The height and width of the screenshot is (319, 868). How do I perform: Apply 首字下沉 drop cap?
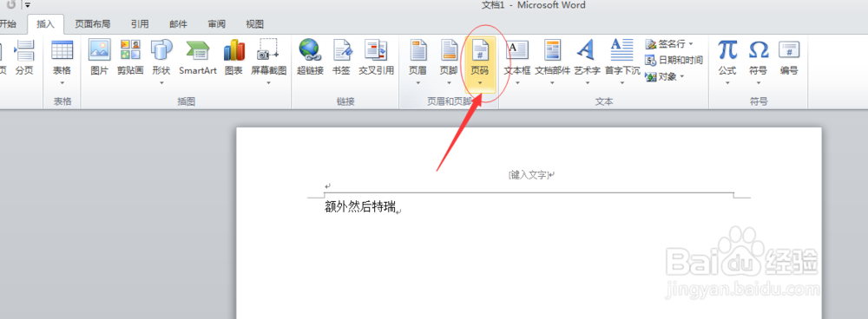[x=622, y=62]
